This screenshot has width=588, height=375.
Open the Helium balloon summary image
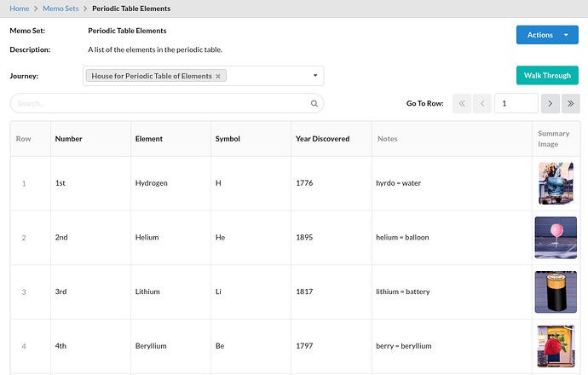pyautogui.click(x=556, y=238)
